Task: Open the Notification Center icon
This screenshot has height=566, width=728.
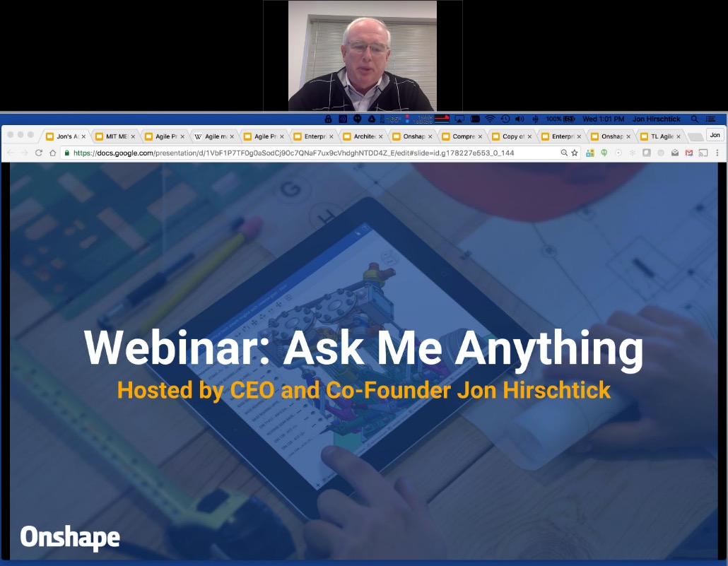Action: pyautogui.click(x=710, y=119)
